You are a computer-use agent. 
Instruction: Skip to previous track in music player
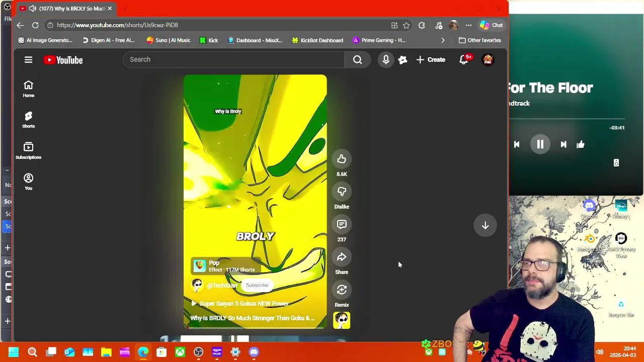click(x=517, y=145)
